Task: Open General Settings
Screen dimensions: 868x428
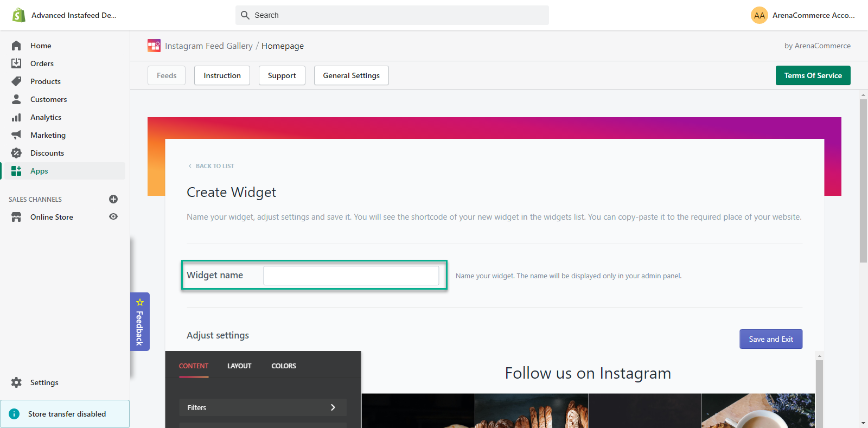Action: tap(351, 75)
